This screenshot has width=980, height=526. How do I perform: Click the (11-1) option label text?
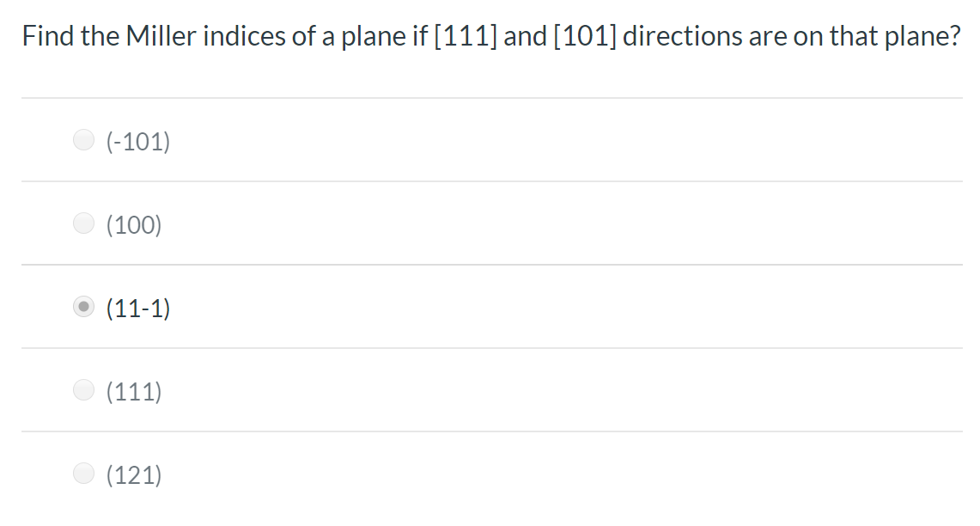point(137,308)
